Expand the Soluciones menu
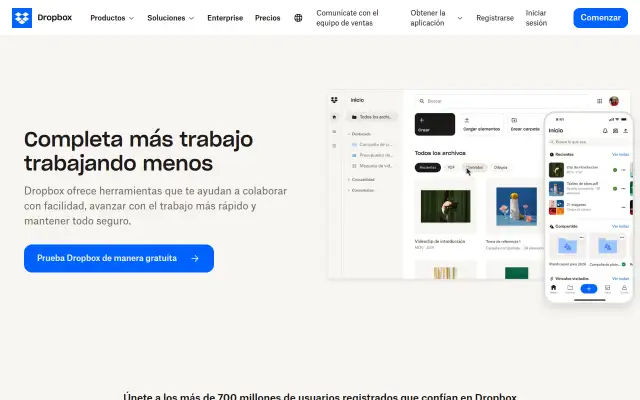 point(171,18)
